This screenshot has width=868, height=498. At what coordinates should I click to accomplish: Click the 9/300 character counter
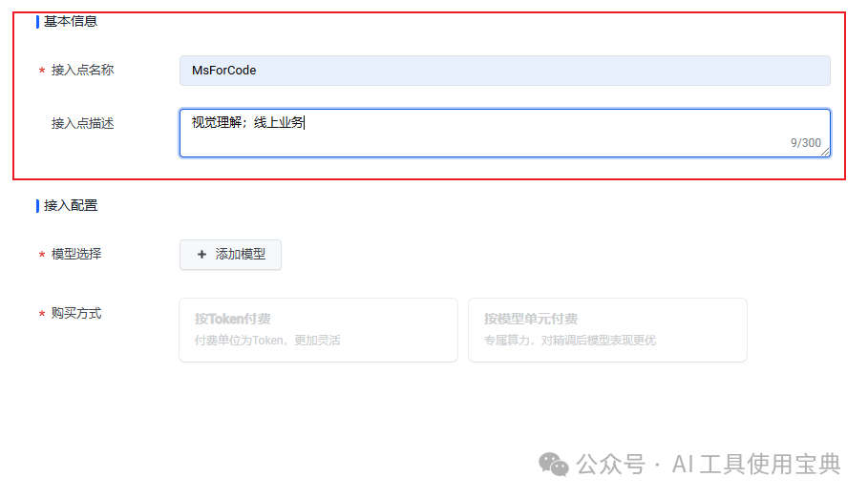(x=805, y=143)
